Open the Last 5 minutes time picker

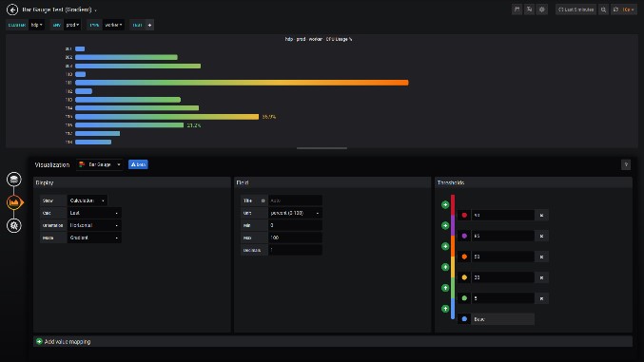click(576, 10)
